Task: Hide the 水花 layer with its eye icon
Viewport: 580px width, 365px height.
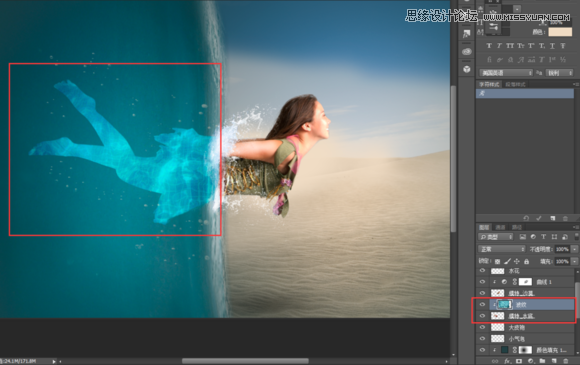Action: pos(482,271)
